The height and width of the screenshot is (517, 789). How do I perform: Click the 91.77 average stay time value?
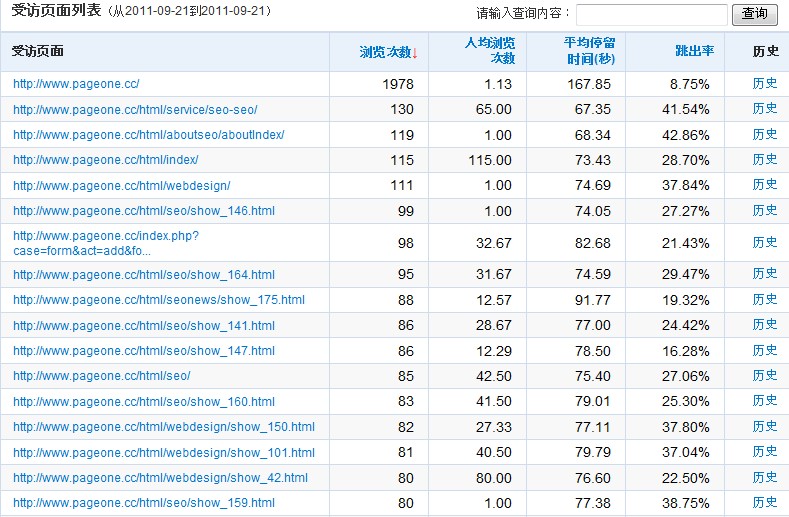pos(593,300)
